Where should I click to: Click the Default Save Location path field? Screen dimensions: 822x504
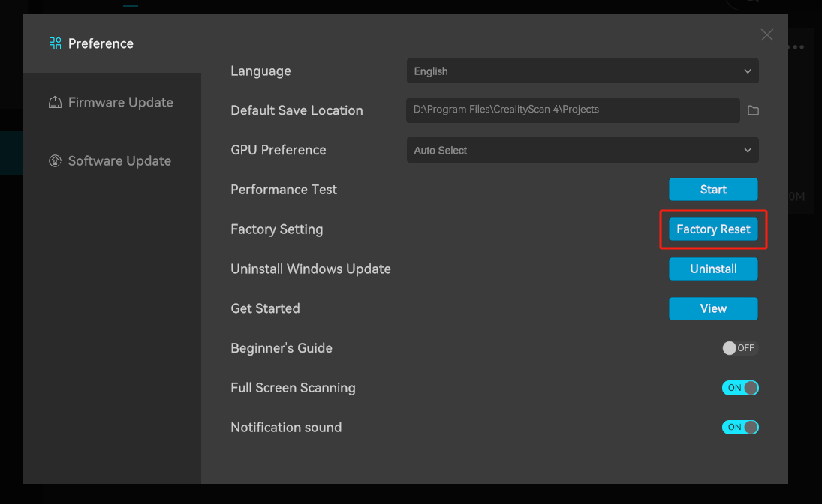click(573, 110)
